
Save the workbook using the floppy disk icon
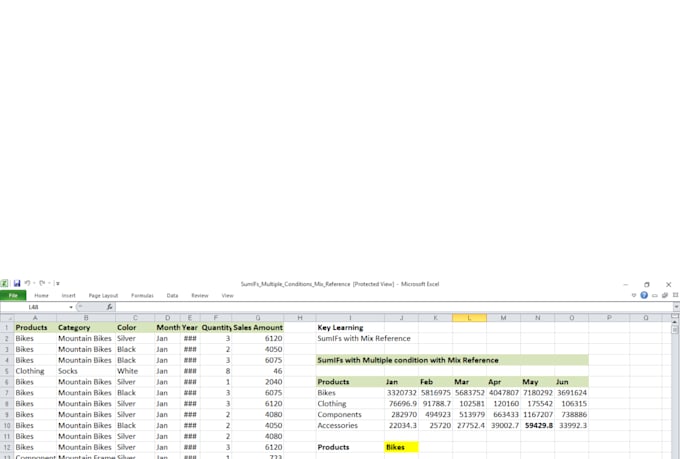[x=17, y=284]
